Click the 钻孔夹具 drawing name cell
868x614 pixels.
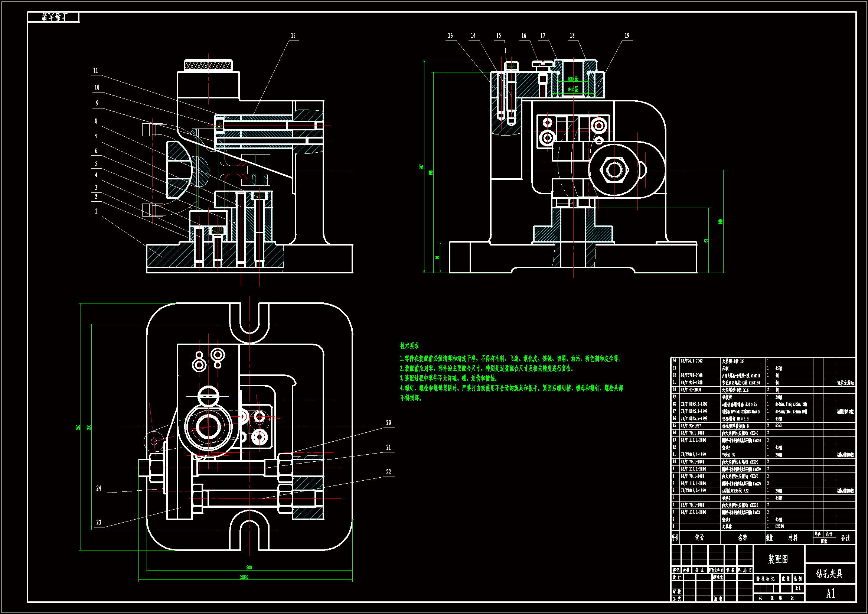click(x=829, y=574)
